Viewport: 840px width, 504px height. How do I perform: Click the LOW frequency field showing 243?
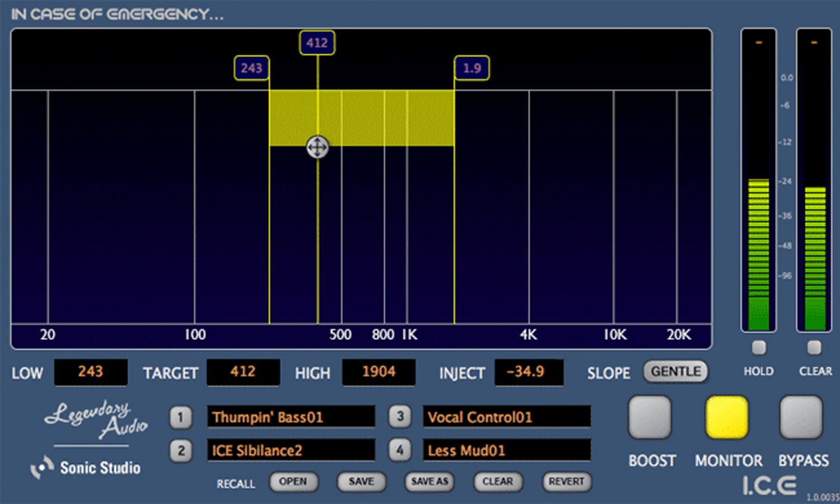pos(91,372)
